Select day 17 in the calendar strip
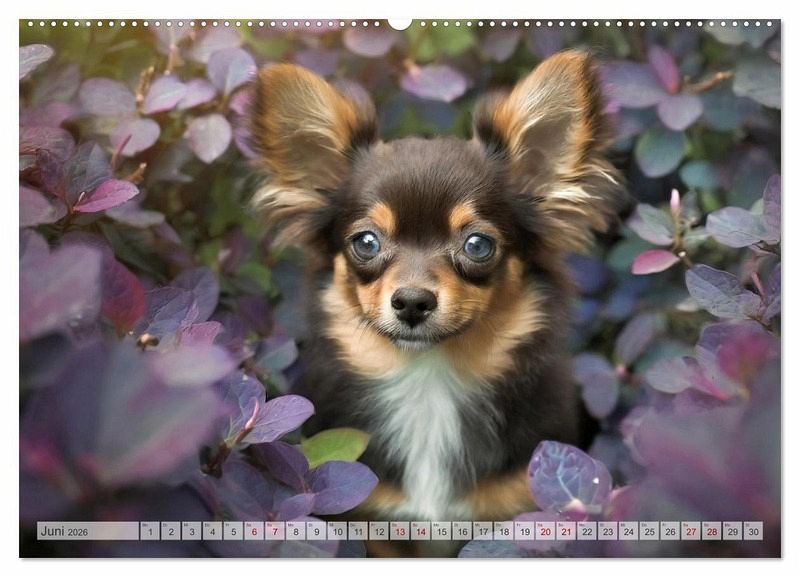Viewport: 800px width, 577px height. point(483,531)
